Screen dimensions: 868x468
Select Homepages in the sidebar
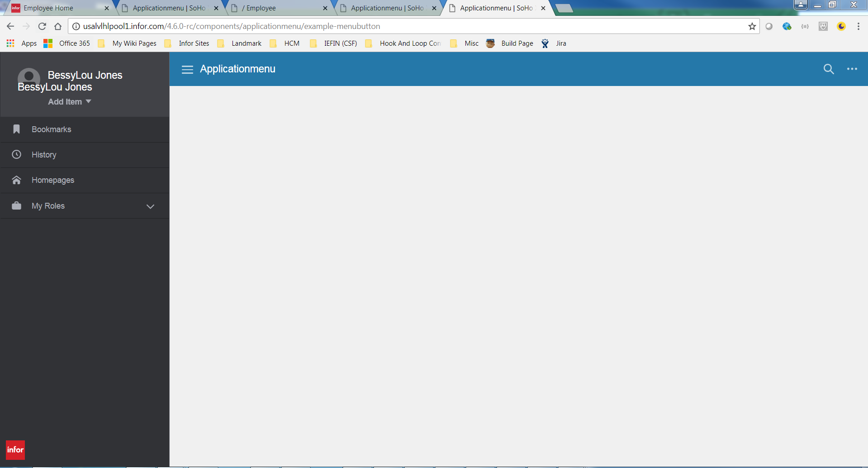pos(85,180)
